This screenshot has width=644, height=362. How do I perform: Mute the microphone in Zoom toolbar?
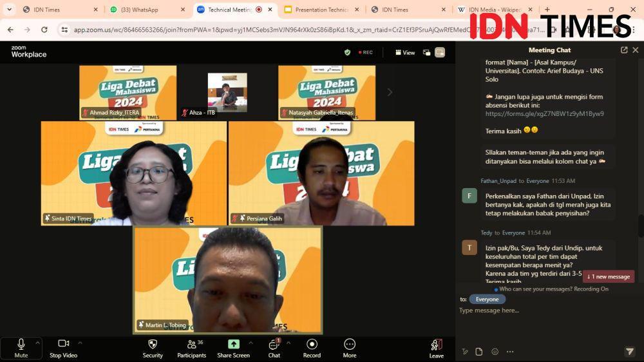coord(21,348)
